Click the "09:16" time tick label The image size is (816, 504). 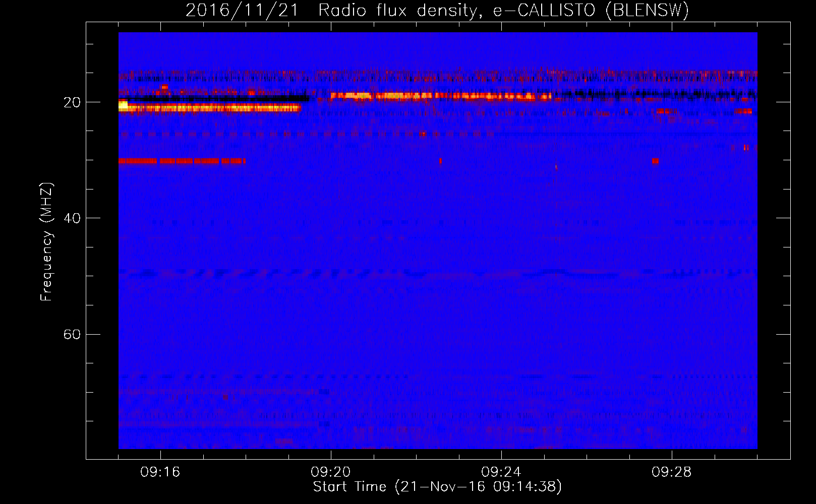tap(160, 472)
